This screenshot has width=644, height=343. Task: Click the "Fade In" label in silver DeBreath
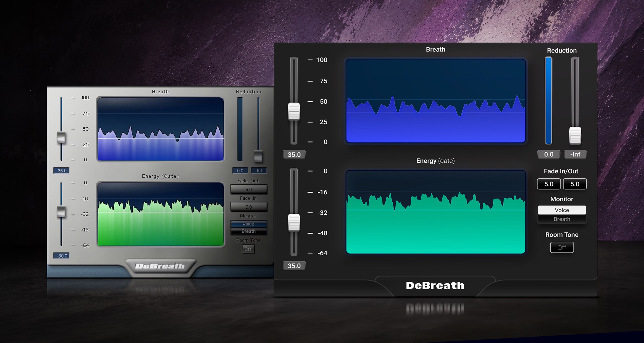click(248, 198)
